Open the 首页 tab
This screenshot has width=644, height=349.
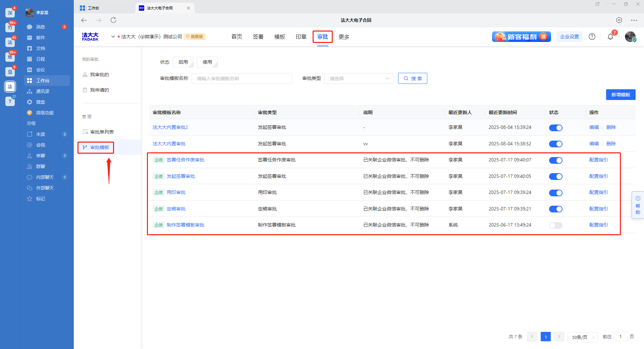[237, 37]
